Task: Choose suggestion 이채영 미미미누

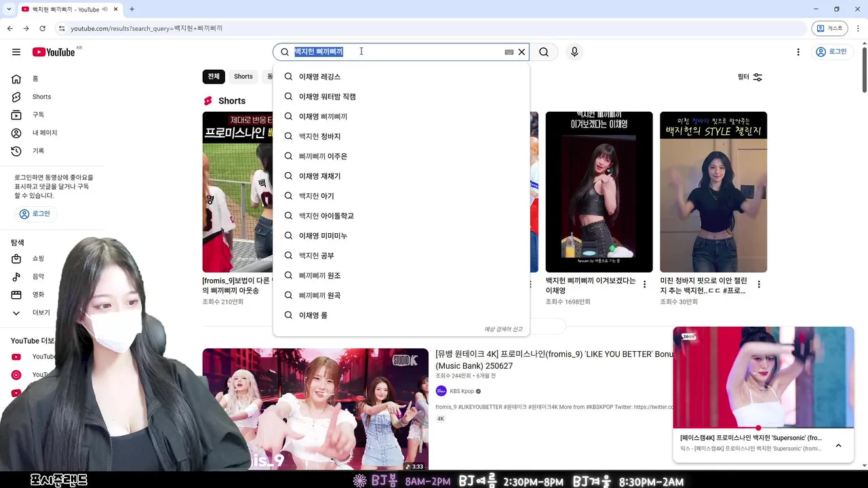Action: click(x=401, y=236)
